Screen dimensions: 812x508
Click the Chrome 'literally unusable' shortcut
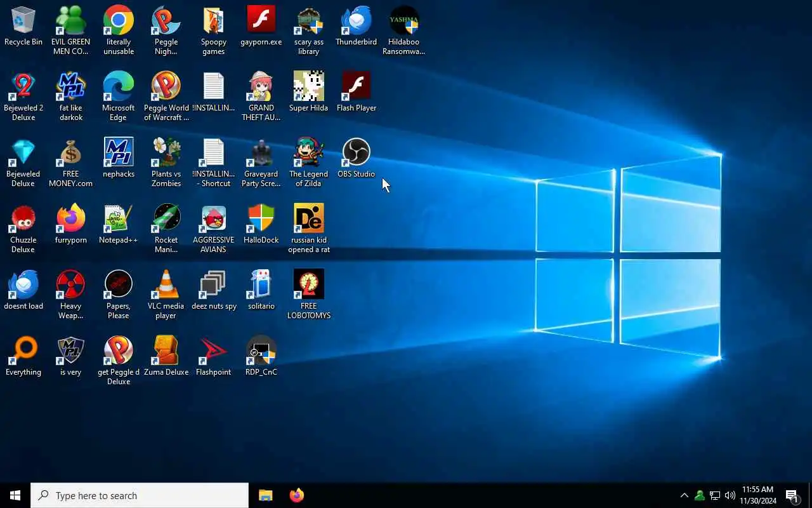[x=119, y=30]
